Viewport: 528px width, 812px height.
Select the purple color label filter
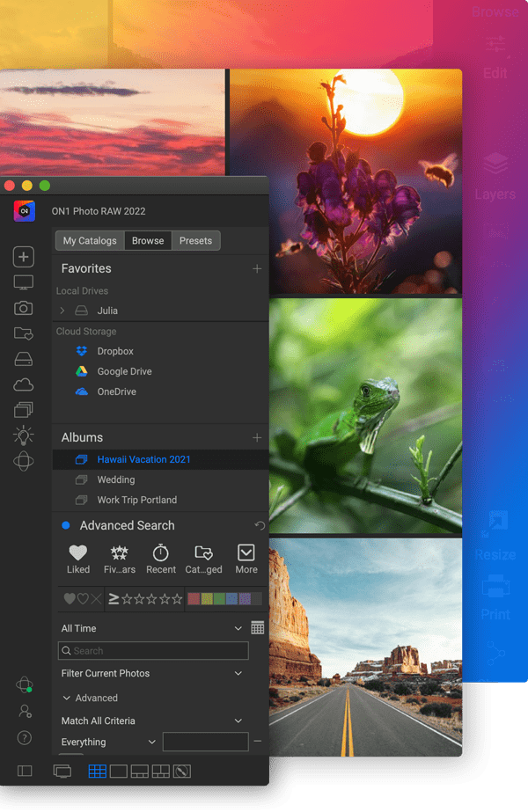click(x=245, y=599)
